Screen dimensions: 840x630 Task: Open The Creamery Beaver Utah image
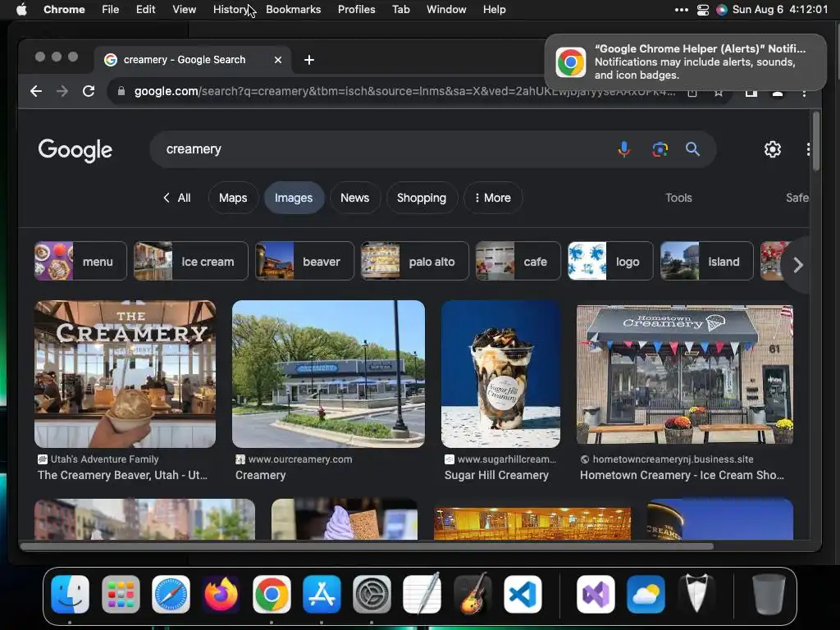[x=125, y=374]
